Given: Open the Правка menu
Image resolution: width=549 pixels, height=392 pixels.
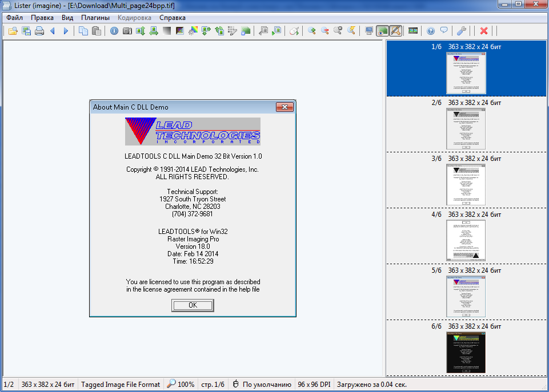Looking at the screenshot, I should [x=42, y=18].
